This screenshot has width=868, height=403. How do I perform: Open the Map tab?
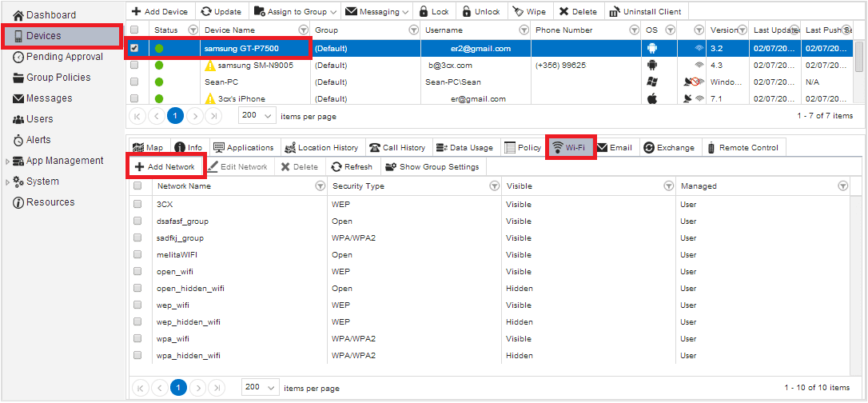point(149,148)
